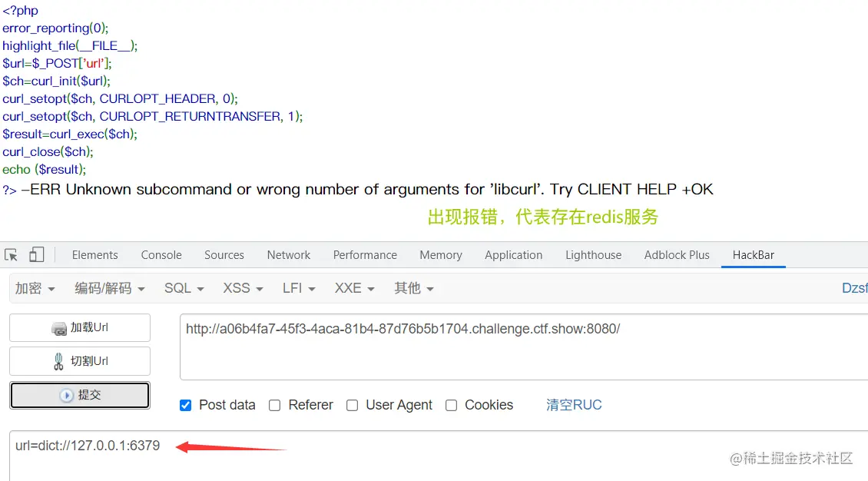Screen dimensions: 868x481
Task: Uncheck the Post data checkbox
Action: pyautogui.click(x=185, y=405)
